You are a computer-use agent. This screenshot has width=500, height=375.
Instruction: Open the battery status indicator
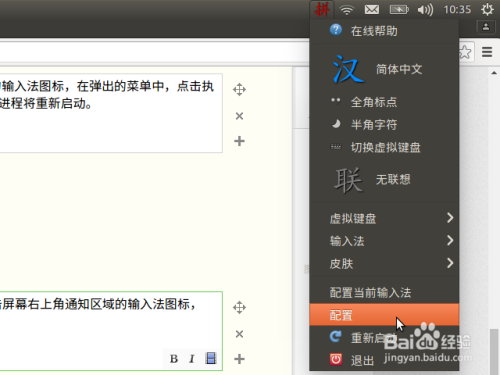tap(399, 9)
